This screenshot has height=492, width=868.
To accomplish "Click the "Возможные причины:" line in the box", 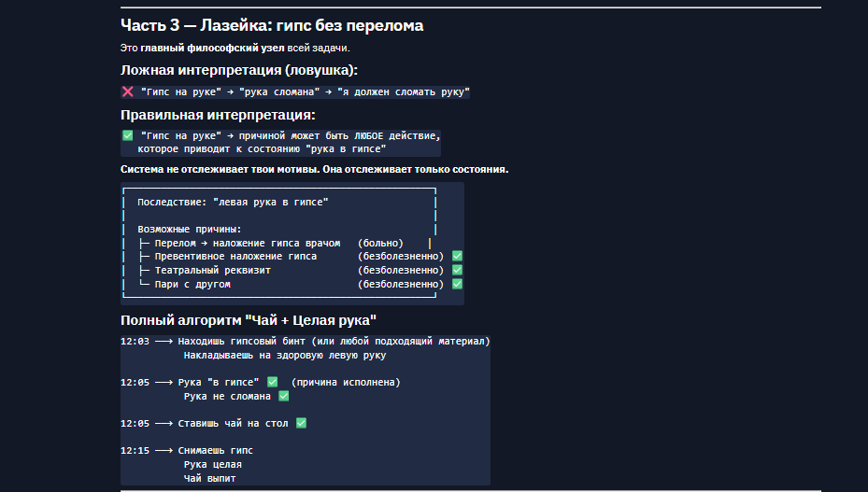I will tap(190, 229).
